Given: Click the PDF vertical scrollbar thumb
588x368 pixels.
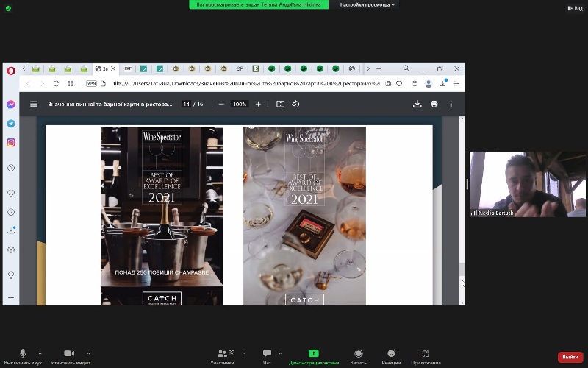Looking at the screenshot, I should [462, 269].
